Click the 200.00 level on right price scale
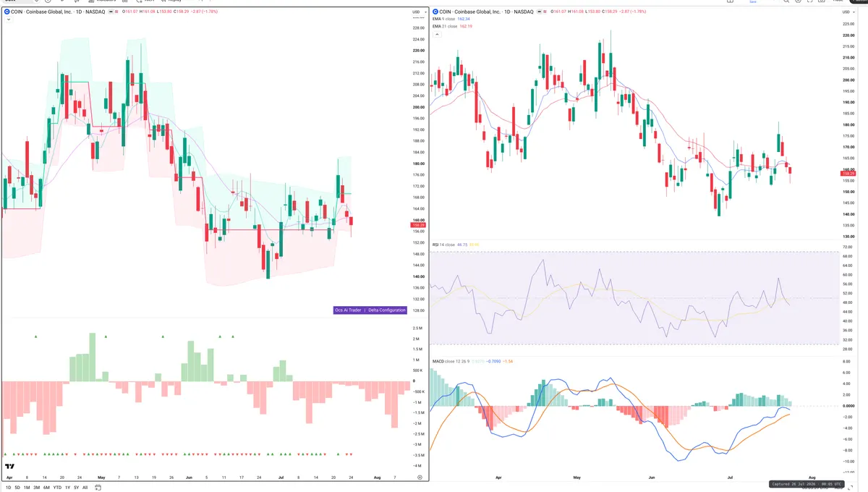 pyautogui.click(x=848, y=80)
